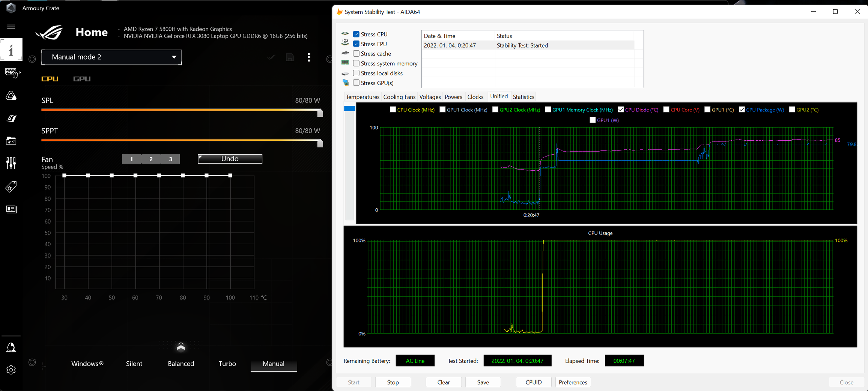The width and height of the screenshot is (868, 391).
Task: Open the hamburger menu in Armoury Crate
Action: pyautogui.click(x=11, y=27)
